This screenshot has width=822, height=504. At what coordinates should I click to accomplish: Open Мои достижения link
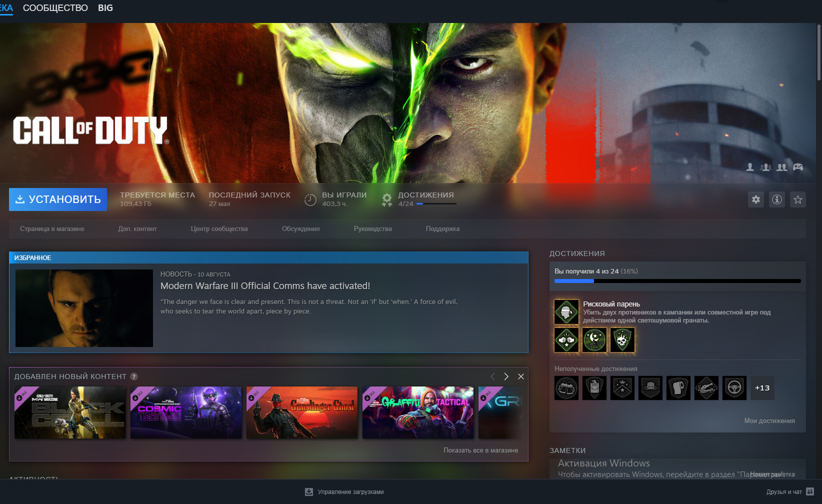(x=769, y=421)
